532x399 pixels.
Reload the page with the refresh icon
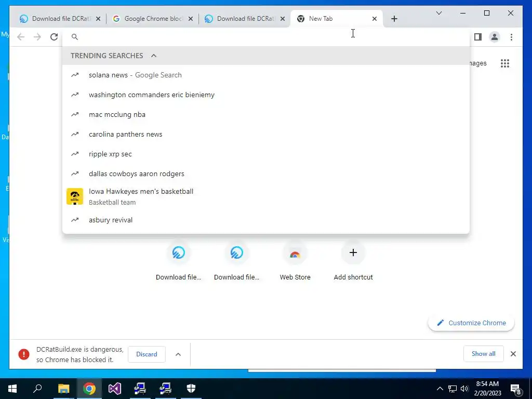pyautogui.click(x=54, y=37)
